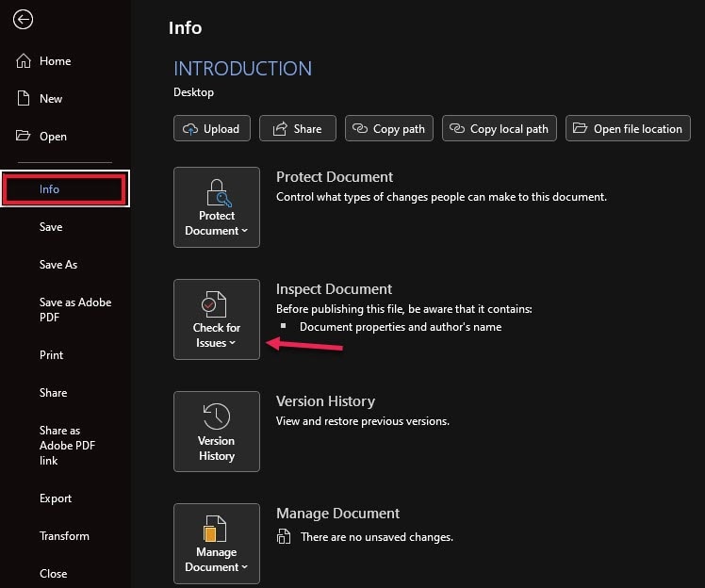Click Share as Adobe PDF link
Screen dimensions: 705x588
tap(67, 446)
